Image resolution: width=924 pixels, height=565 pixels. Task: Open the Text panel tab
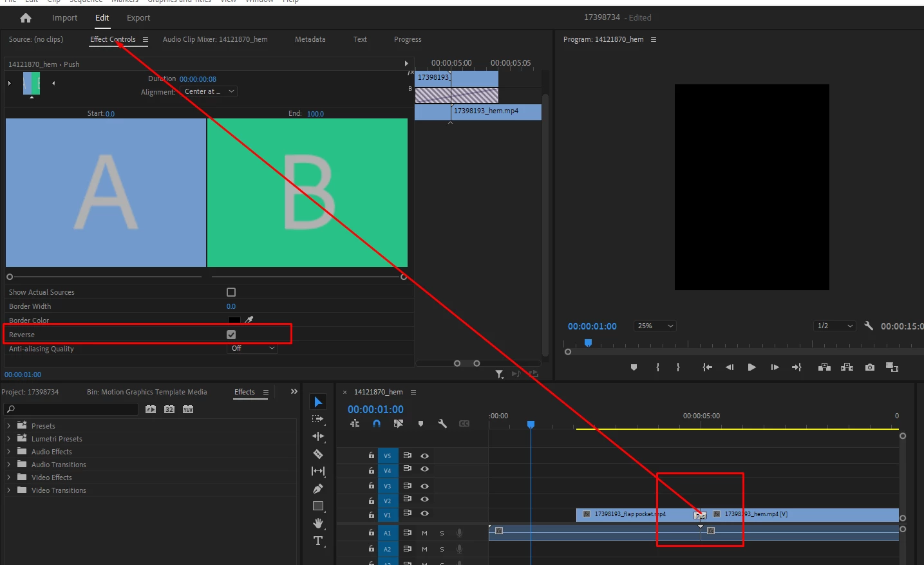pos(360,39)
